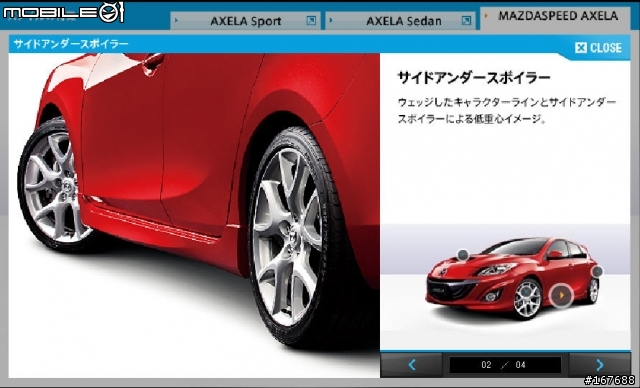Click the small arrow marker before AXELA Sport

[176, 20]
